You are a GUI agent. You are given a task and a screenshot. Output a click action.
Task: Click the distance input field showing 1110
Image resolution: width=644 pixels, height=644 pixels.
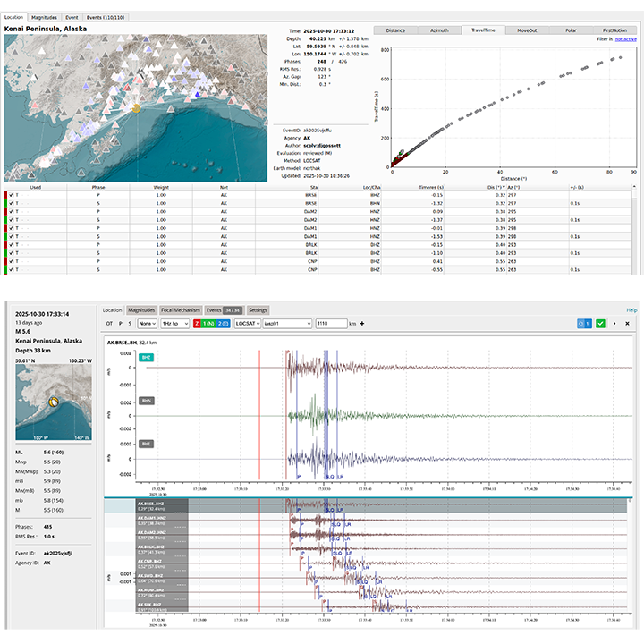pos(330,324)
